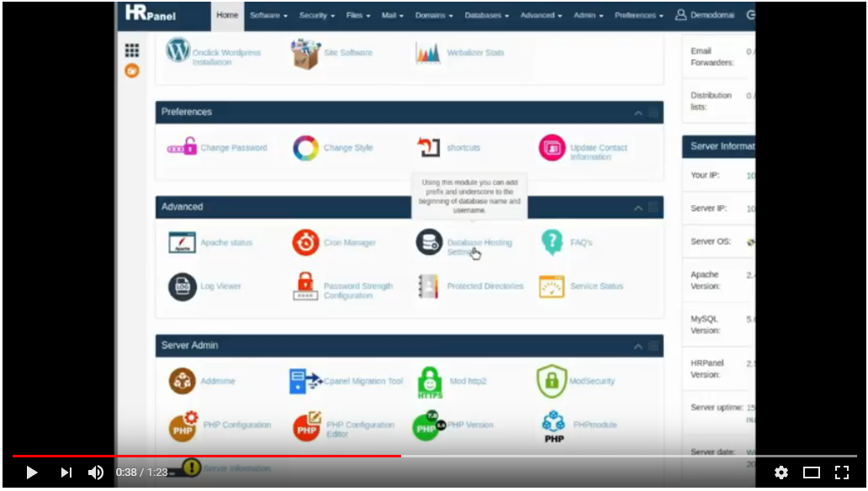Open Oneclick WordPress Installation icon
The height and width of the screenshot is (491, 868).
(177, 50)
